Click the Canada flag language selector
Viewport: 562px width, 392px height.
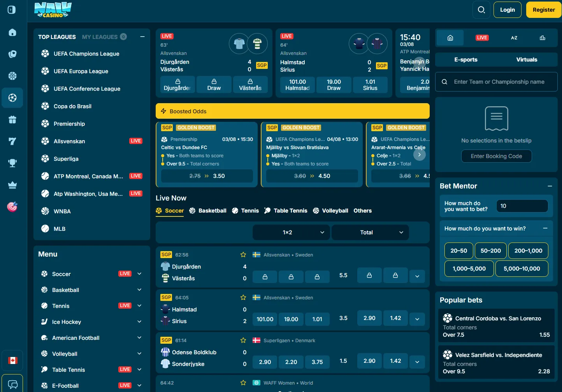12,360
